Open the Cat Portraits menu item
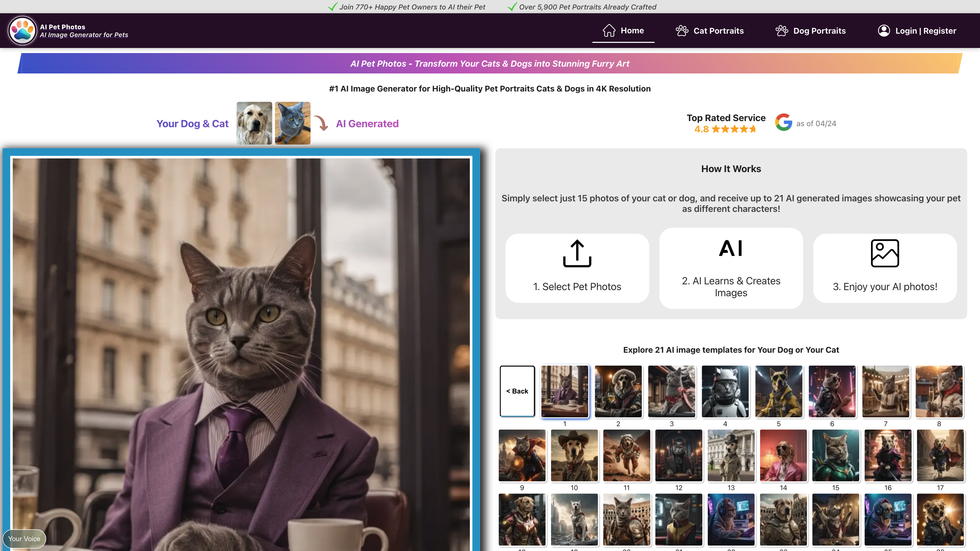 [719, 30]
